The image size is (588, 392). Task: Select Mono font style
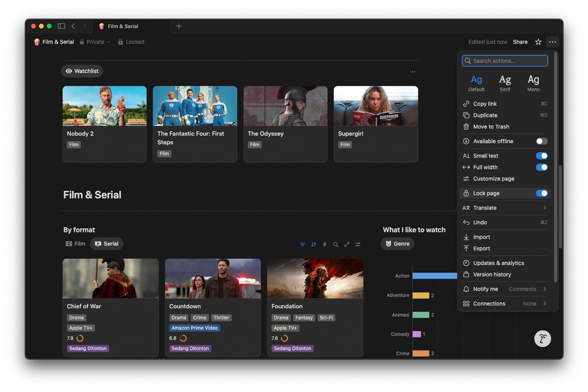pyautogui.click(x=533, y=83)
